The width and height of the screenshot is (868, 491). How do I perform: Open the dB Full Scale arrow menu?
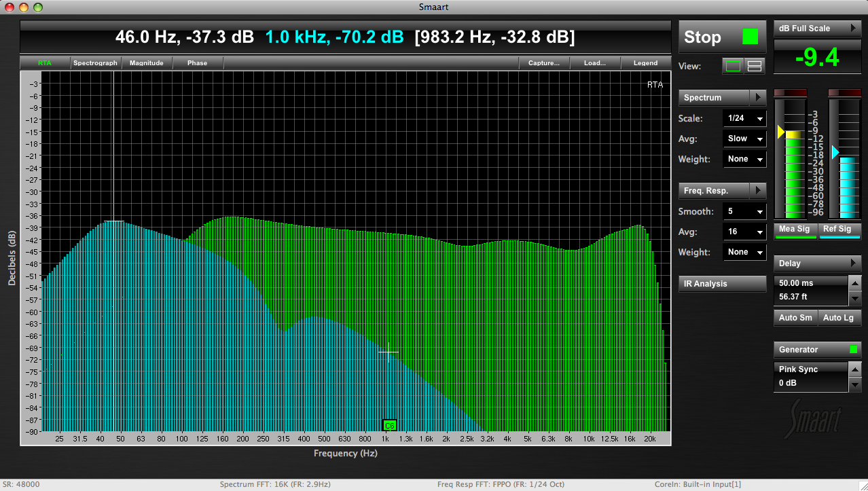(852, 29)
